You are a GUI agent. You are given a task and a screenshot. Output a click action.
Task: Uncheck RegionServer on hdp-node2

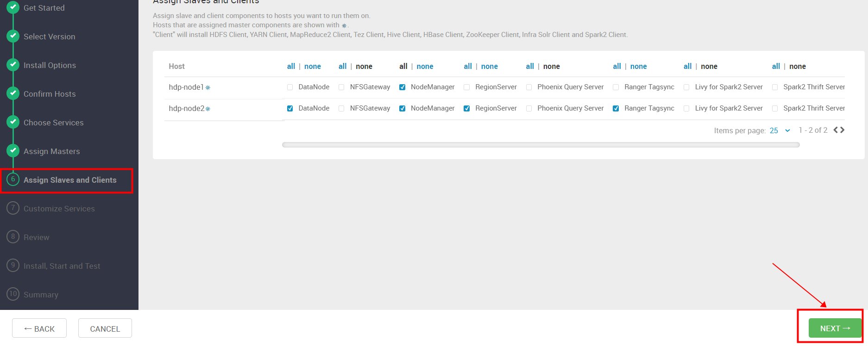point(467,108)
